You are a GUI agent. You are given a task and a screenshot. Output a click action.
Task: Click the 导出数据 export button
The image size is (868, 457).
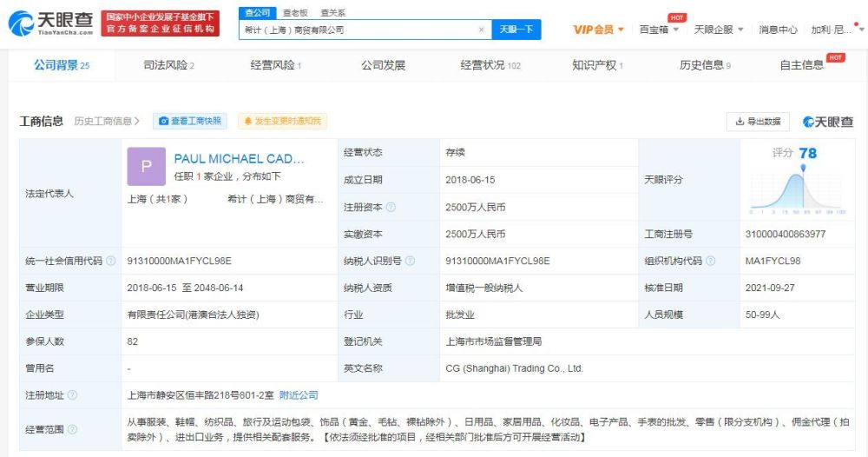(x=758, y=122)
